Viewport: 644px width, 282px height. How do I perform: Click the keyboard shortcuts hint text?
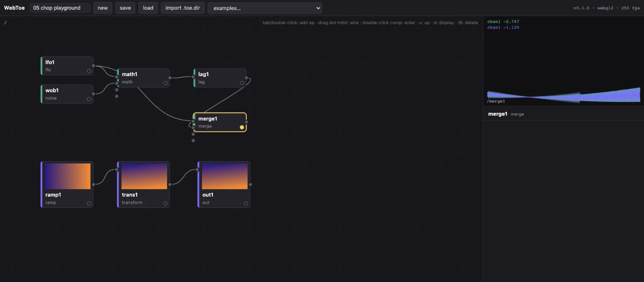click(x=370, y=23)
